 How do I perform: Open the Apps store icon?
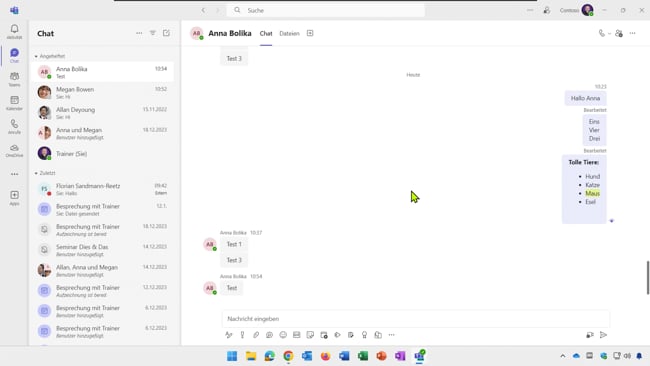click(x=14, y=197)
